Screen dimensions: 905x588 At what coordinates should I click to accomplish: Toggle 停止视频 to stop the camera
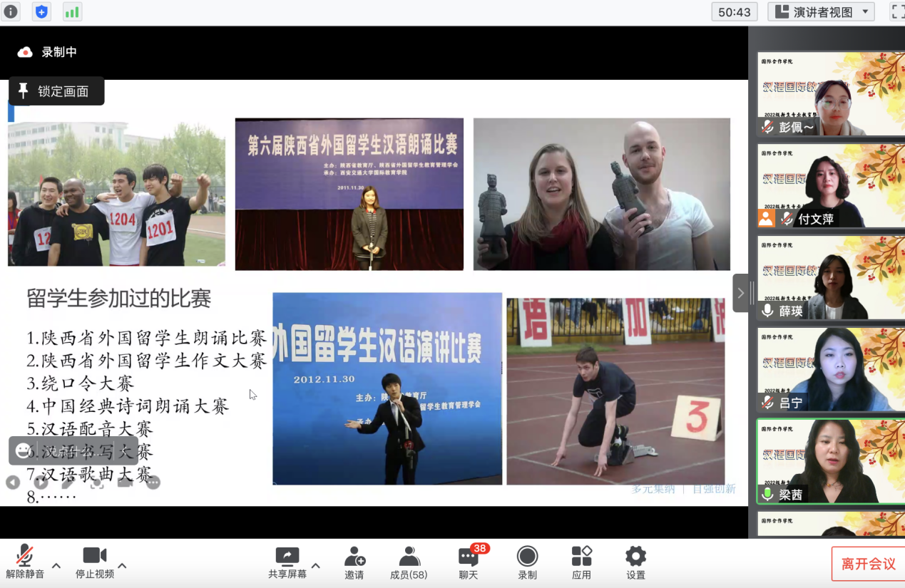(95, 562)
